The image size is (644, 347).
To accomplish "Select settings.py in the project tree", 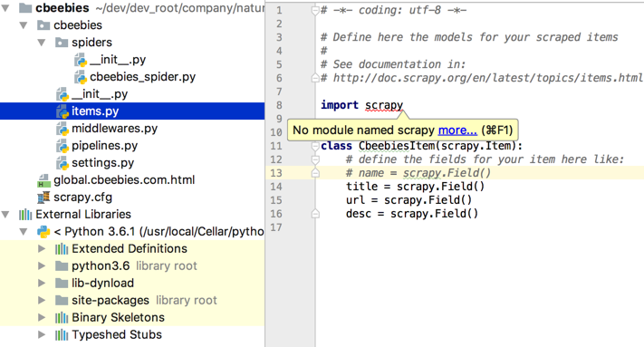I will tap(102, 163).
